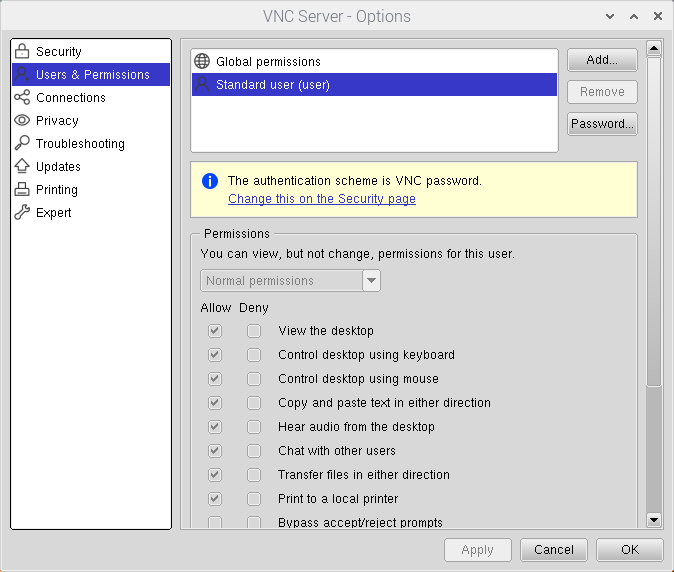
Task: Click the Remove button
Action: [602, 92]
